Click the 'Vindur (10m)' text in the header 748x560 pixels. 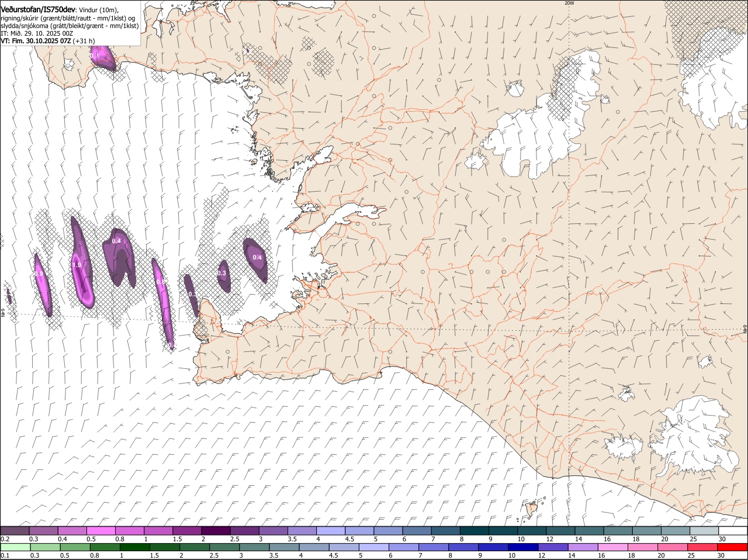[98, 10]
